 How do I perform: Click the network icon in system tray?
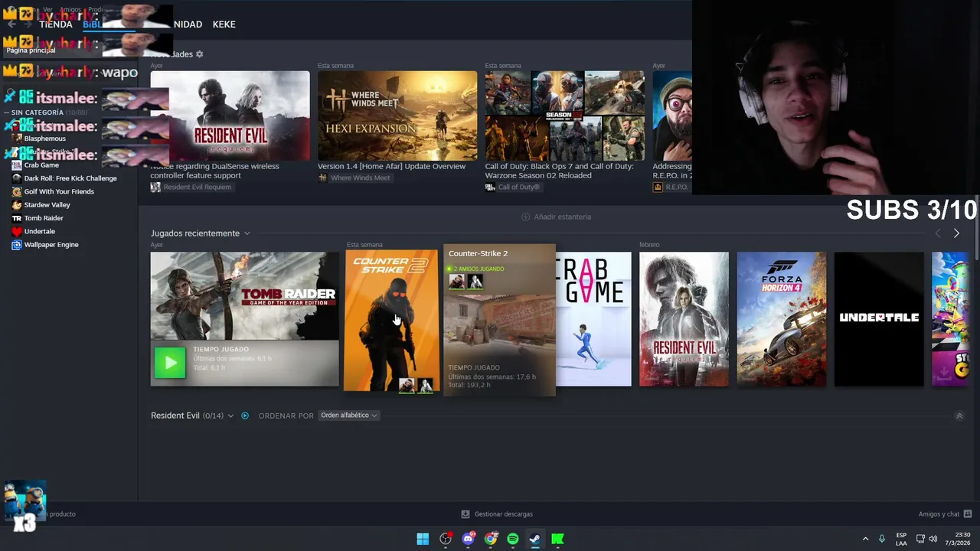coord(920,539)
